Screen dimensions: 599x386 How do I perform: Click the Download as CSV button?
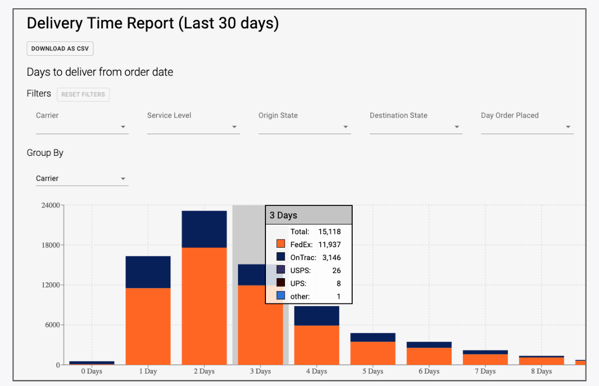pos(60,49)
